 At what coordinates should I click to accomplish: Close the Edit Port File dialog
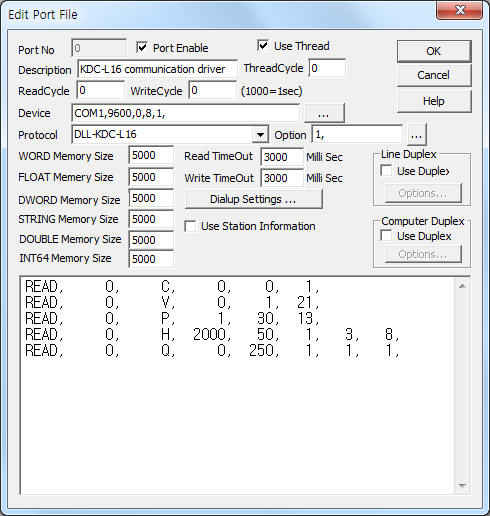[x=460, y=11]
